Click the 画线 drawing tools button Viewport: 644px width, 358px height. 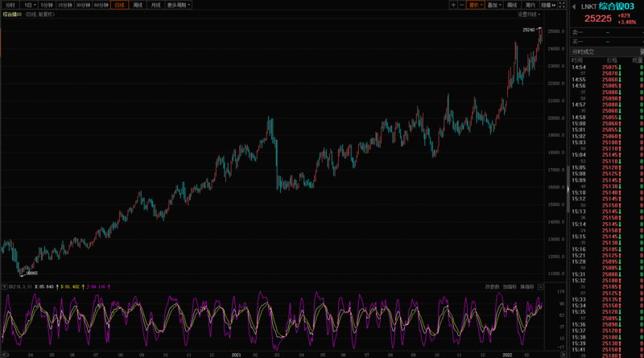[512, 5]
